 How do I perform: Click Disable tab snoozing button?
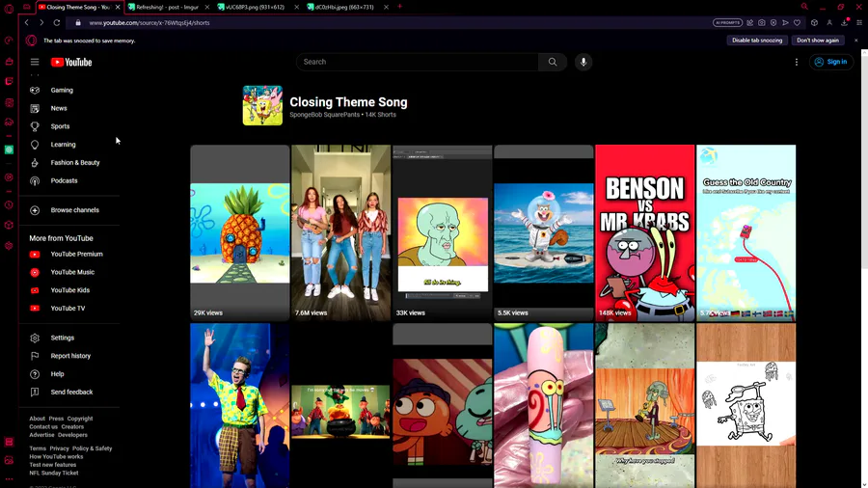point(757,41)
